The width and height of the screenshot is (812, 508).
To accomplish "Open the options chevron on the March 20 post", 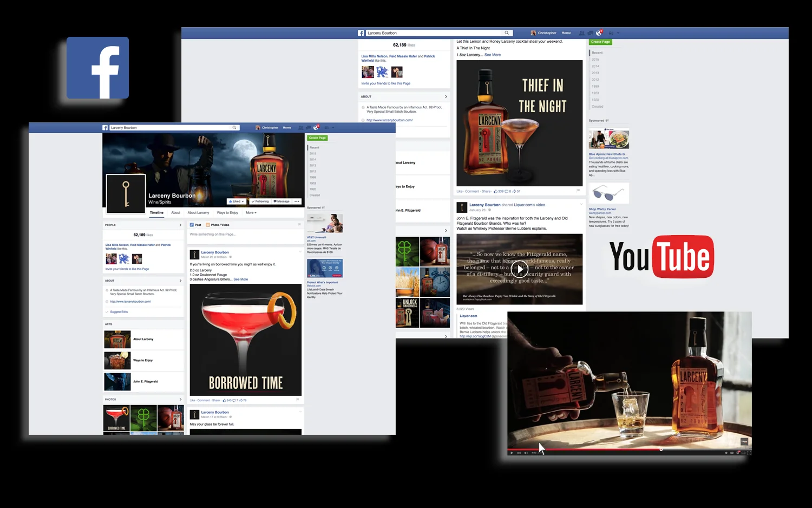I will (300, 252).
